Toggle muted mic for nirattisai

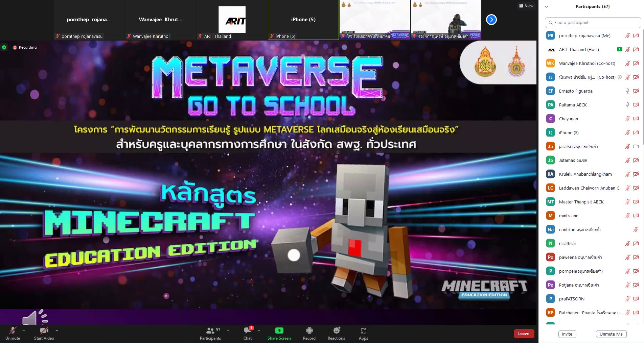click(628, 243)
